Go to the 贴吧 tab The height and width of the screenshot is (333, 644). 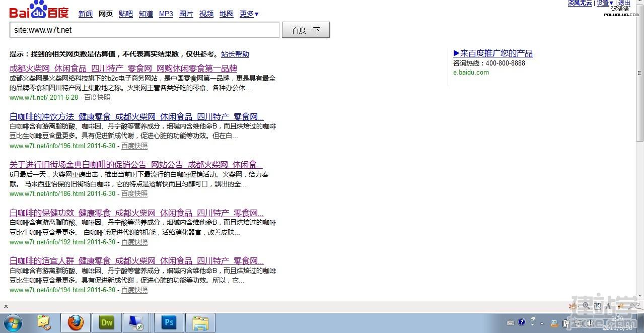[x=126, y=14]
